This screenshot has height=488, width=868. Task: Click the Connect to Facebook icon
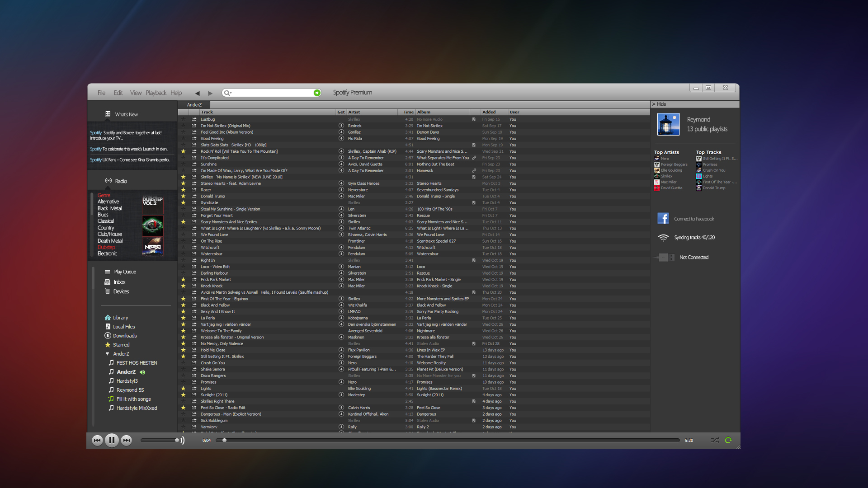tap(663, 218)
